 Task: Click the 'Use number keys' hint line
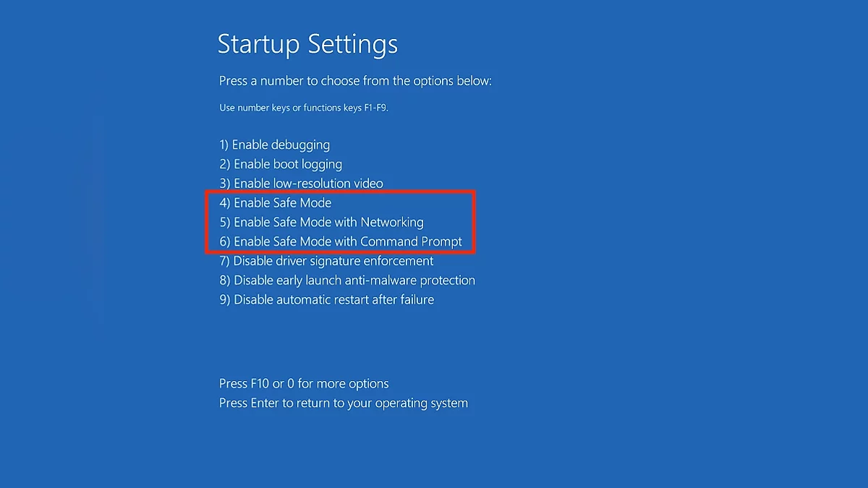pos(309,108)
